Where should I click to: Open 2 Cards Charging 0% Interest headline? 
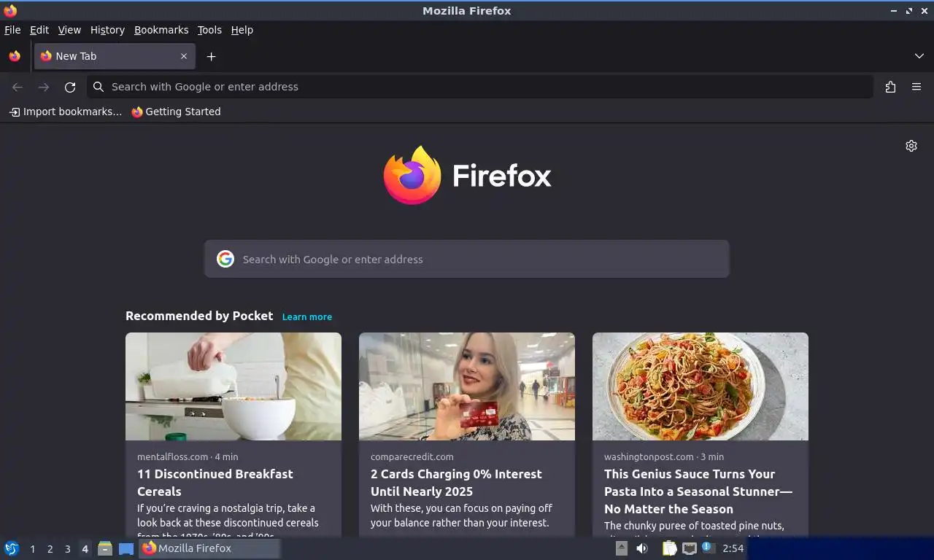[456, 483]
